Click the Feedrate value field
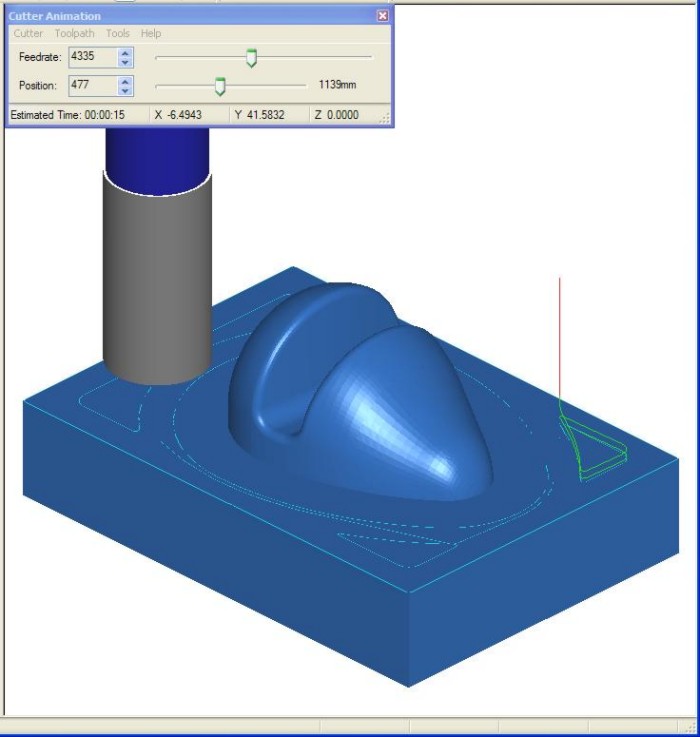This screenshot has height=737, width=700. [93, 57]
